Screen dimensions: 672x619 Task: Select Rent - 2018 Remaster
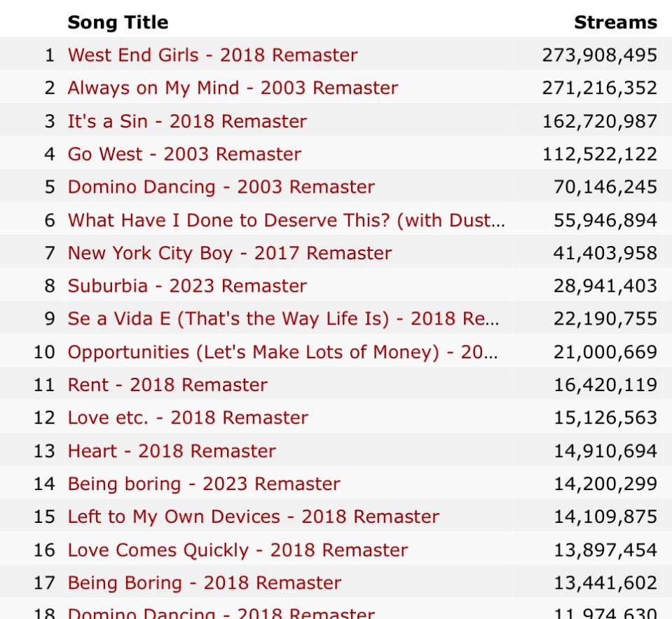pyautogui.click(x=167, y=385)
